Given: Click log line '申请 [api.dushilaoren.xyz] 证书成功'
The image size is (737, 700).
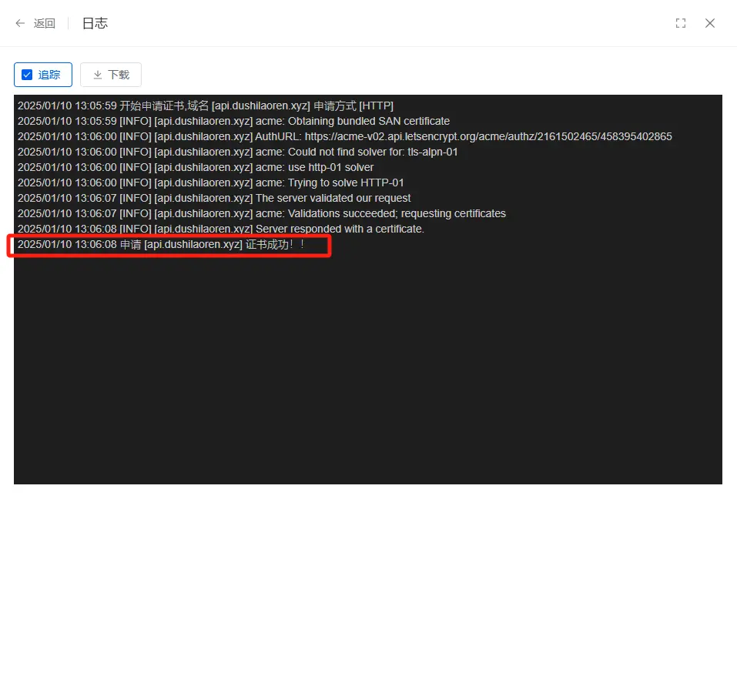Looking at the screenshot, I should [x=161, y=244].
